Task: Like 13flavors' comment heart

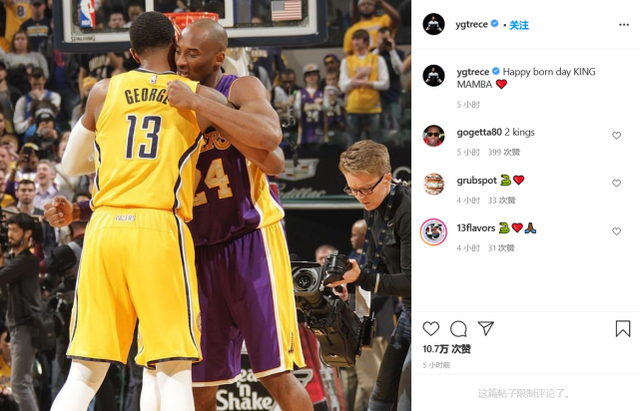Action: click(x=616, y=231)
